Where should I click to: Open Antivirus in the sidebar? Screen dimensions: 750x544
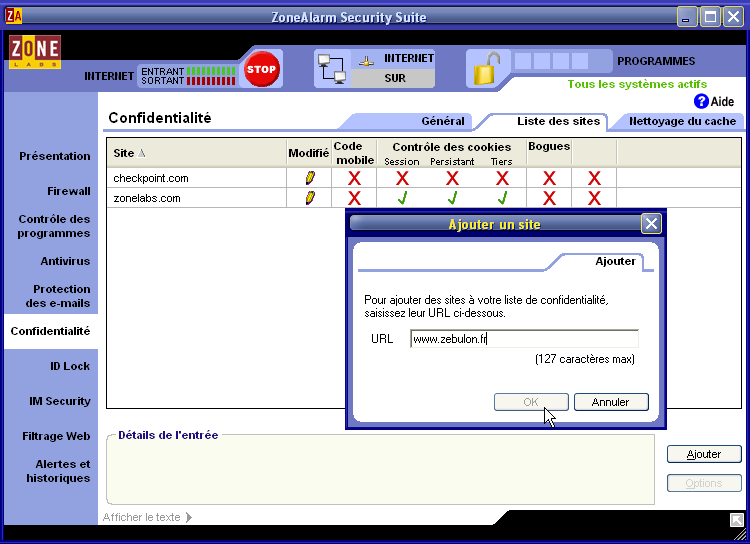(65, 261)
